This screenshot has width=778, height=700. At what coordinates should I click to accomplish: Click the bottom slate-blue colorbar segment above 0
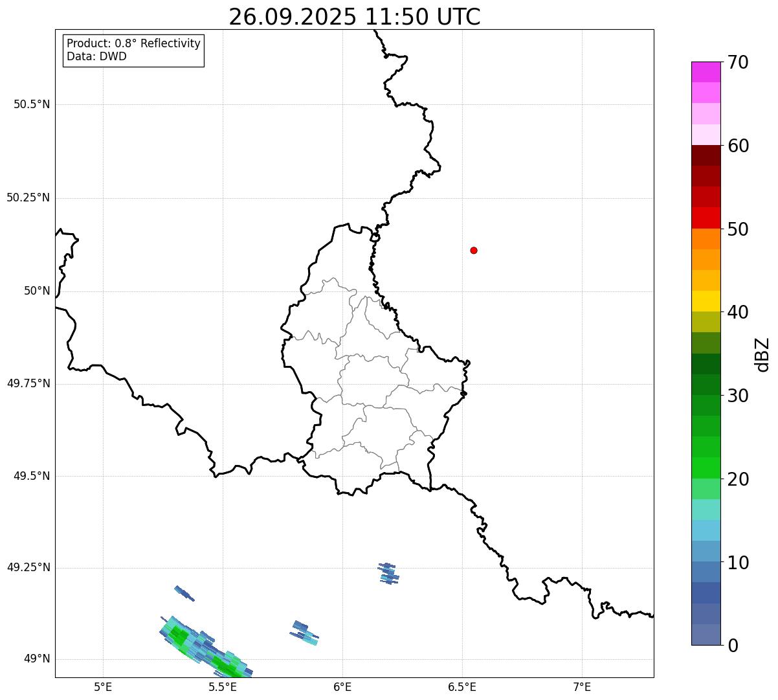(x=706, y=635)
